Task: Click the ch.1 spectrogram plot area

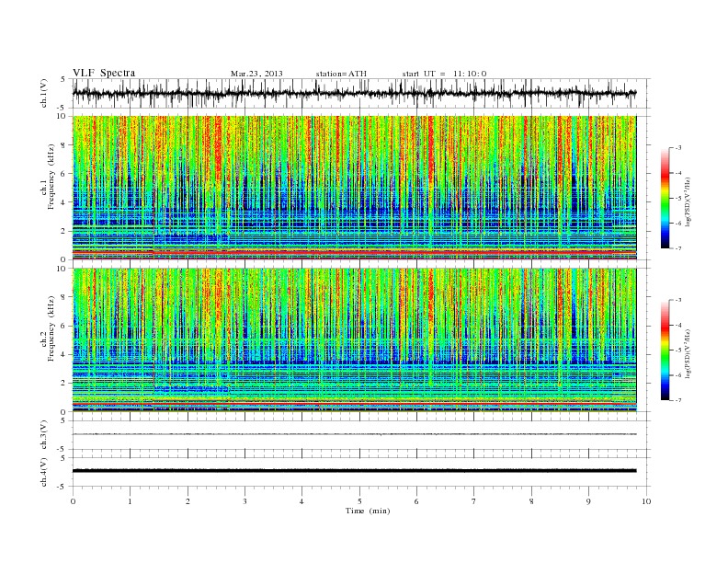Action: click(355, 188)
